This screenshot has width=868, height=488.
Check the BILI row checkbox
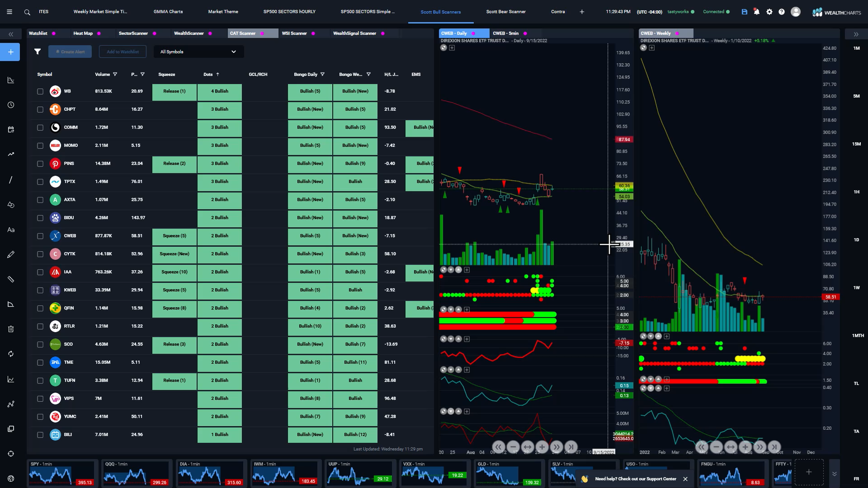40,435
